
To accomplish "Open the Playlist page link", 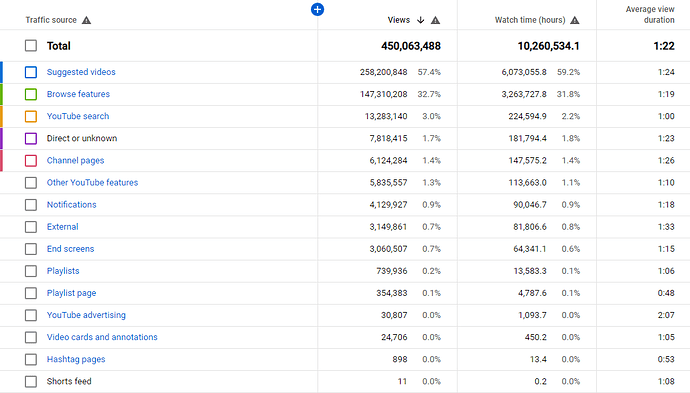I will 71,293.
